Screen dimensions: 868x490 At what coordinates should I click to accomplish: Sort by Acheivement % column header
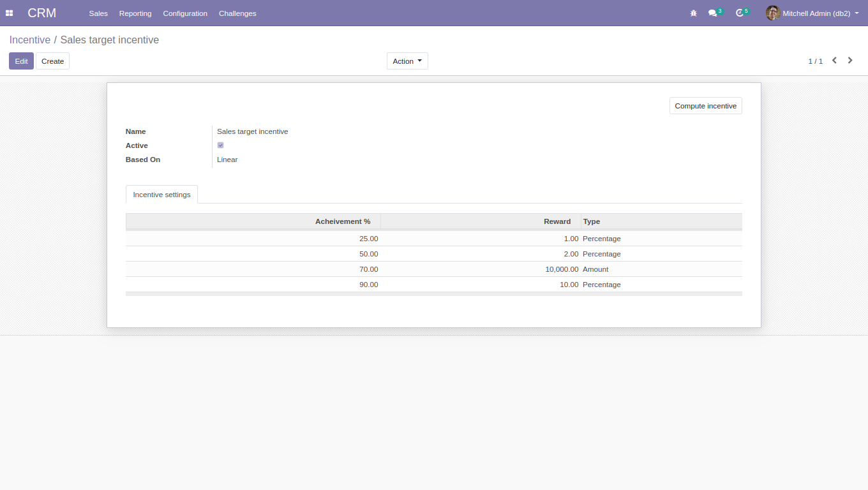[x=253, y=221]
